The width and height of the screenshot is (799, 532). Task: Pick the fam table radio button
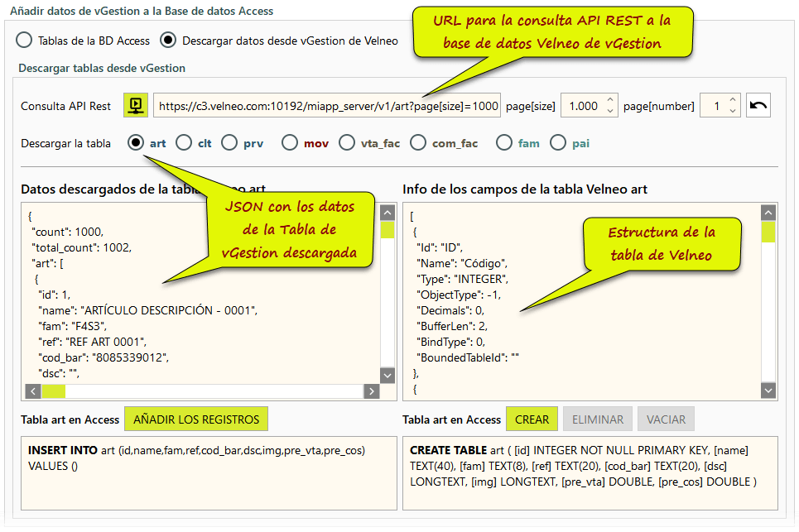coord(504,143)
